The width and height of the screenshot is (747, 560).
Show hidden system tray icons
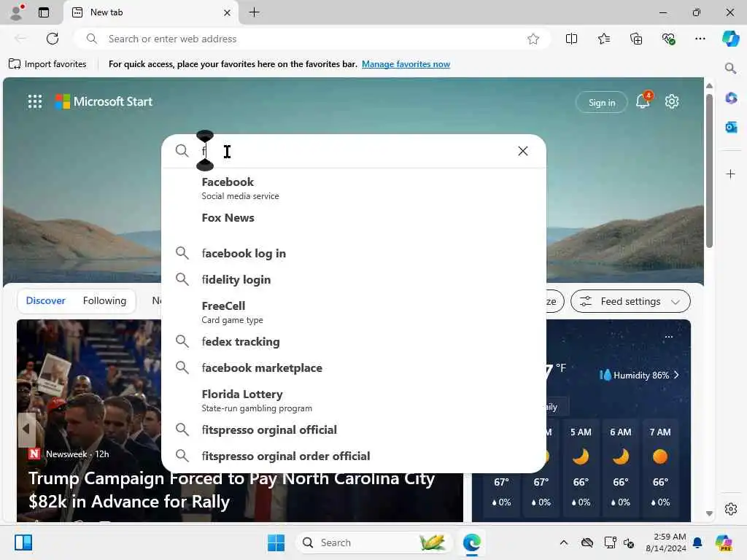click(x=564, y=542)
